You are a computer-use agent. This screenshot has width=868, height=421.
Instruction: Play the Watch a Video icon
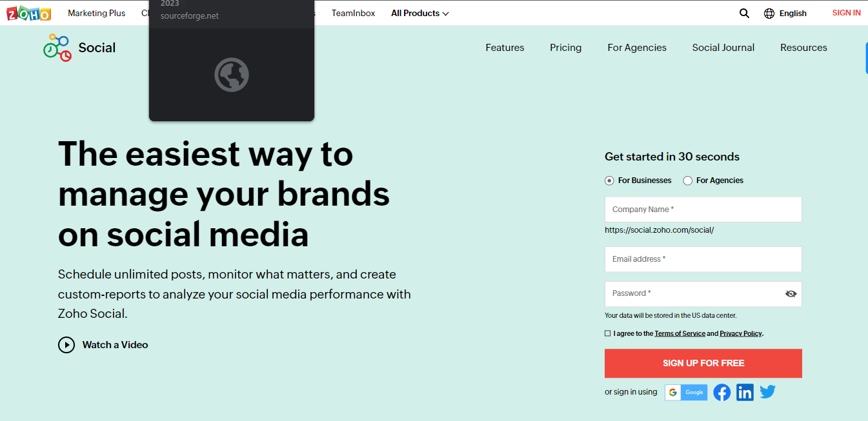[66, 345]
